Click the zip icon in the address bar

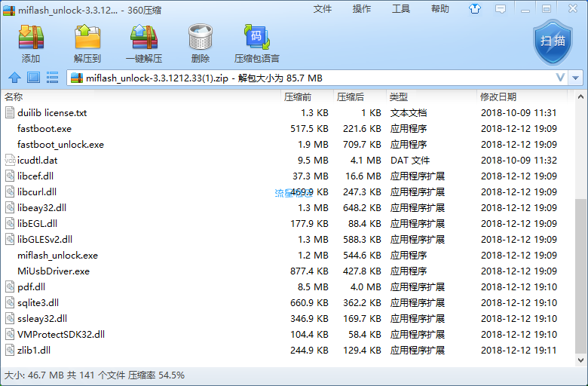[77, 78]
